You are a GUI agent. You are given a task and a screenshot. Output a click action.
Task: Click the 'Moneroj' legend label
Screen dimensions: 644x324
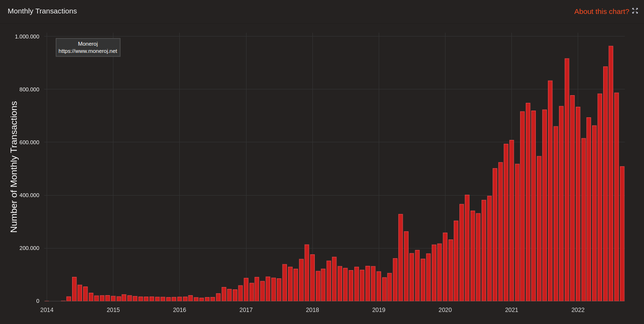coord(88,44)
